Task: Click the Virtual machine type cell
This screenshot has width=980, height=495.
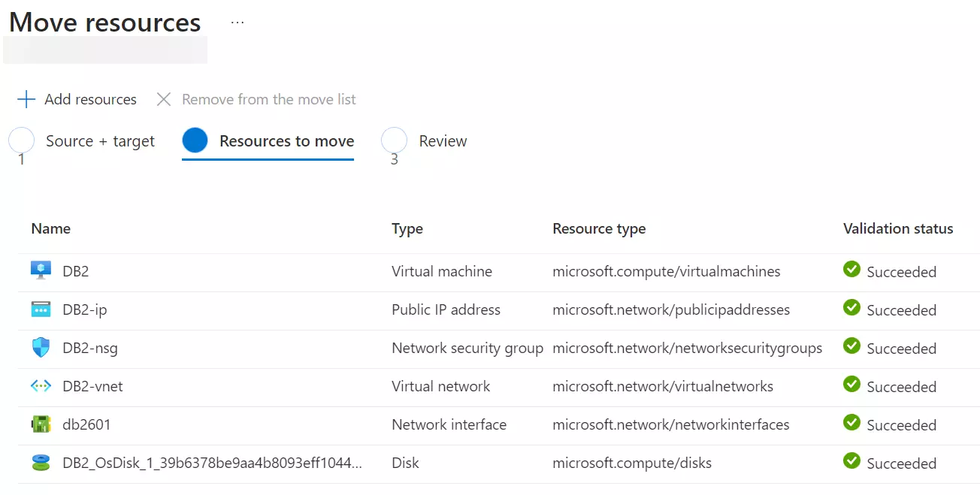Action: click(x=442, y=271)
